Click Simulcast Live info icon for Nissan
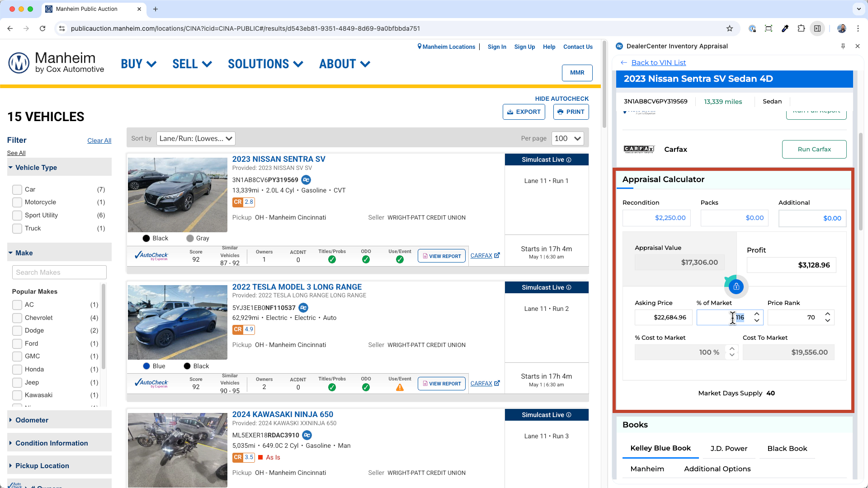 [x=569, y=160]
